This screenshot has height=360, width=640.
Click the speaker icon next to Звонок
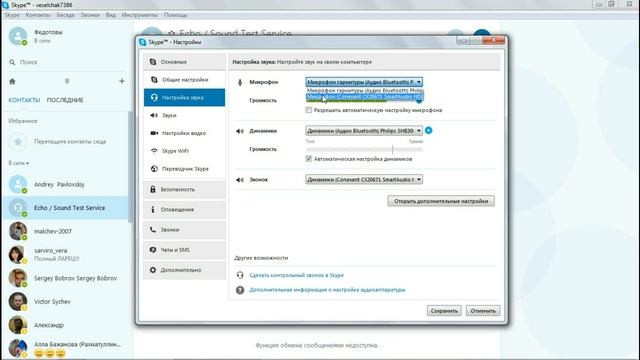240,180
